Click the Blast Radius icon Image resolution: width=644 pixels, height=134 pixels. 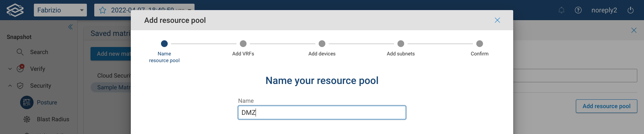(27, 119)
